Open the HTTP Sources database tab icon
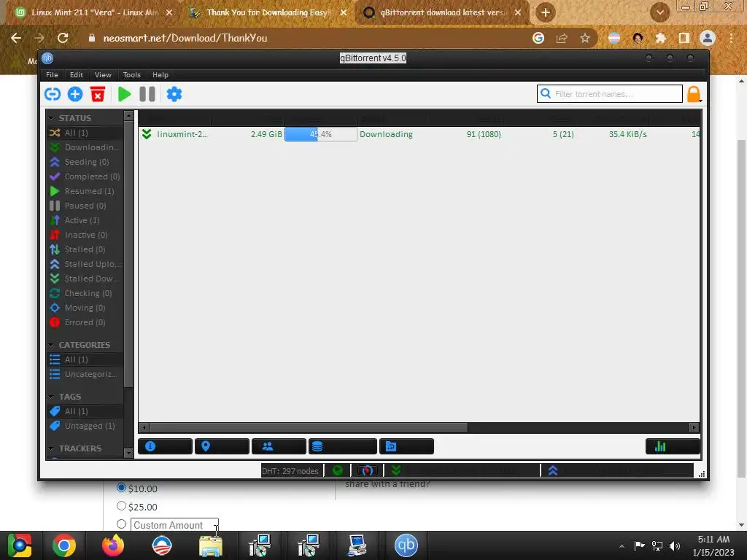 coord(317,446)
